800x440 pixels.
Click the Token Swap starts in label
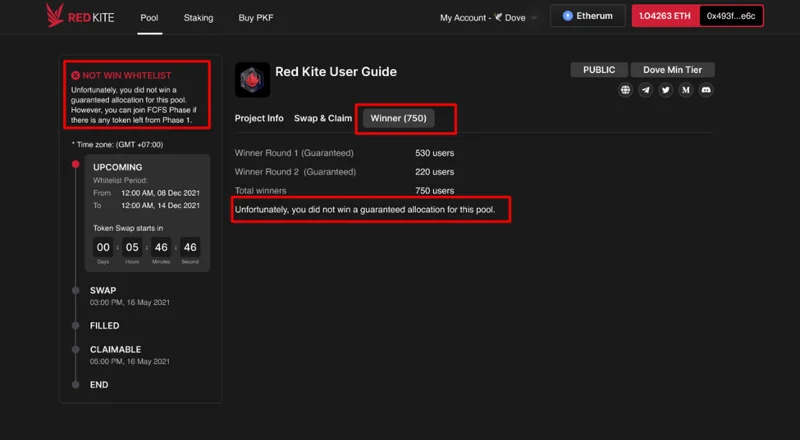tap(128, 228)
